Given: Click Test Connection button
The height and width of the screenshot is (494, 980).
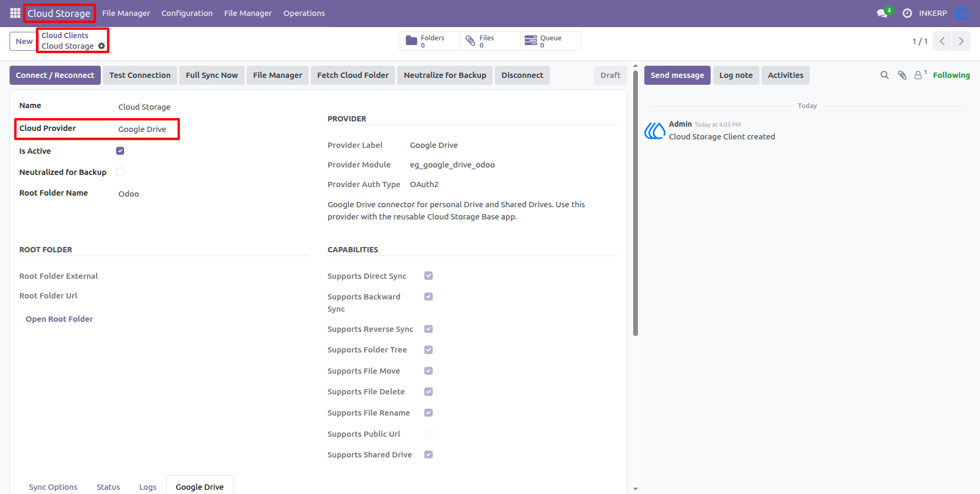Looking at the screenshot, I should click(140, 75).
